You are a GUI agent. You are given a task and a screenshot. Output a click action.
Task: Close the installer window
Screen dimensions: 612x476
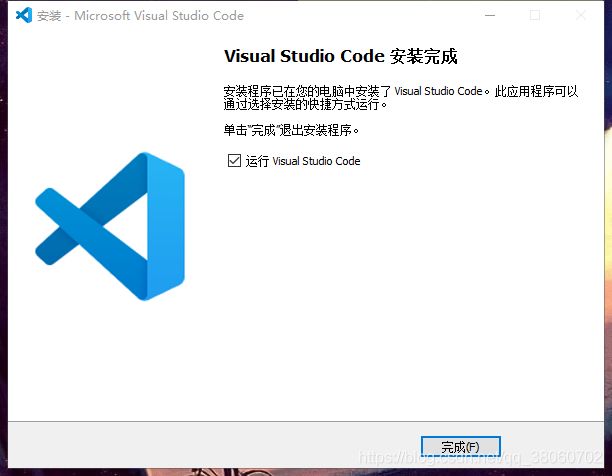(581, 15)
